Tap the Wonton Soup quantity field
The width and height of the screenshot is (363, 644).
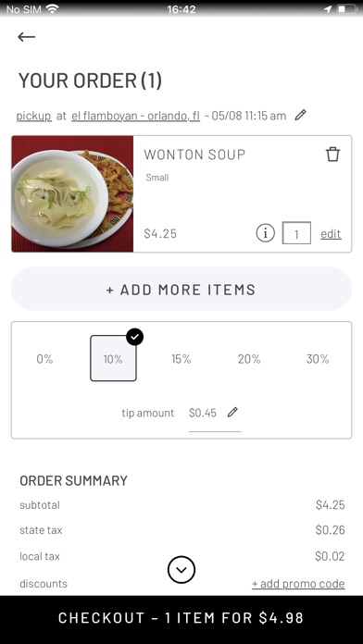click(296, 233)
